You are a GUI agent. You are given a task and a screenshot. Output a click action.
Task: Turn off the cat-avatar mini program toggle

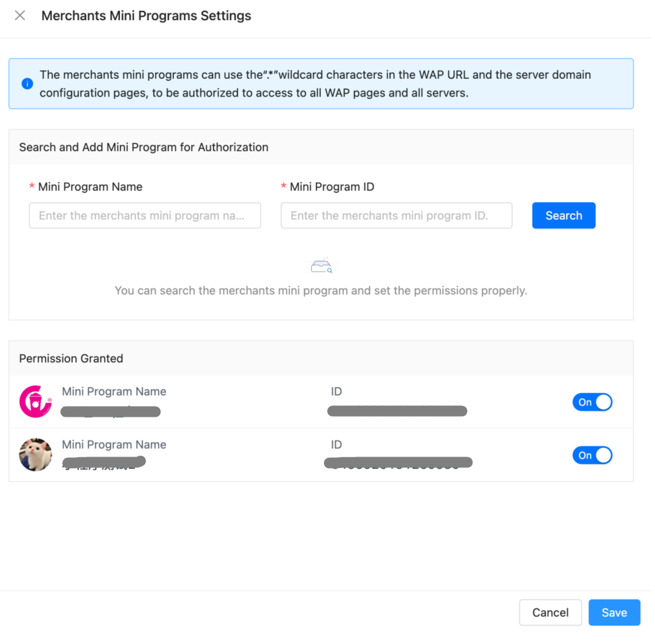pos(592,455)
